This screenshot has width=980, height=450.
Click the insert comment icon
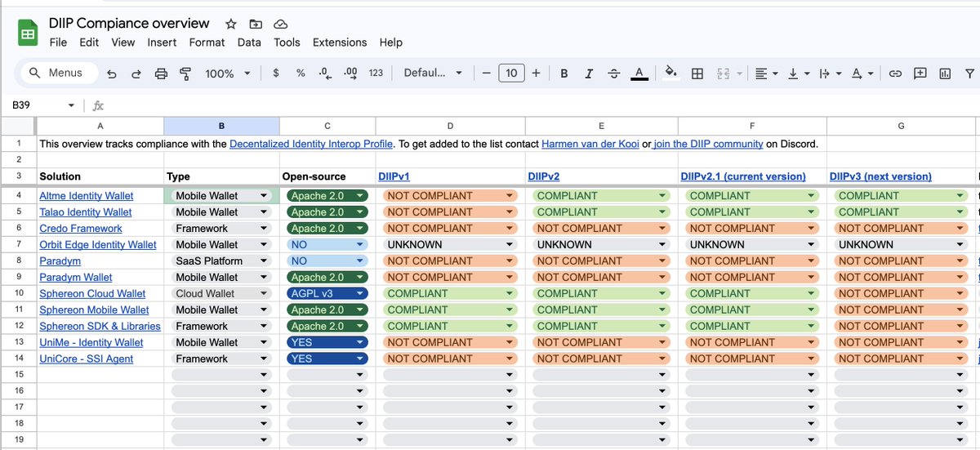click(x=920, y=73)
